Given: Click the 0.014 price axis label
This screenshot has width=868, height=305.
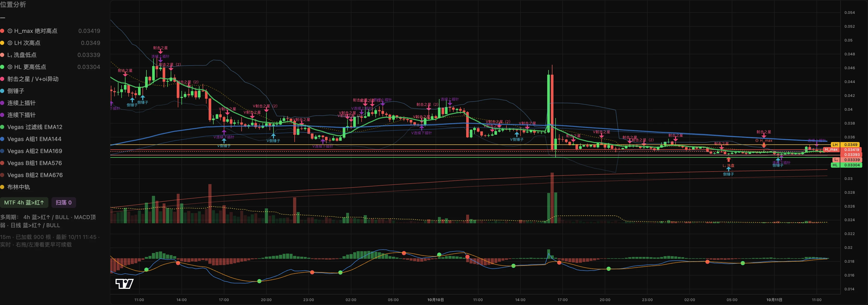Looking at the screenshot, I should (849, 289).
